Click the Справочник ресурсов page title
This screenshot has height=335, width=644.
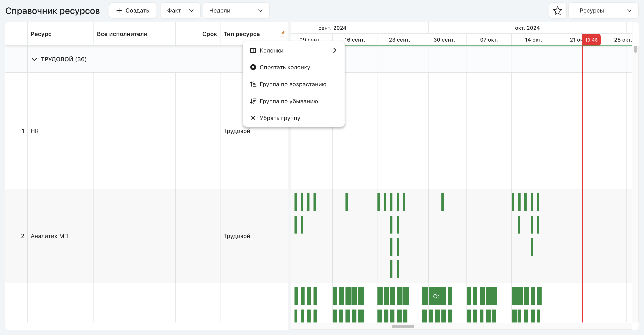click(x=53, y=11)
